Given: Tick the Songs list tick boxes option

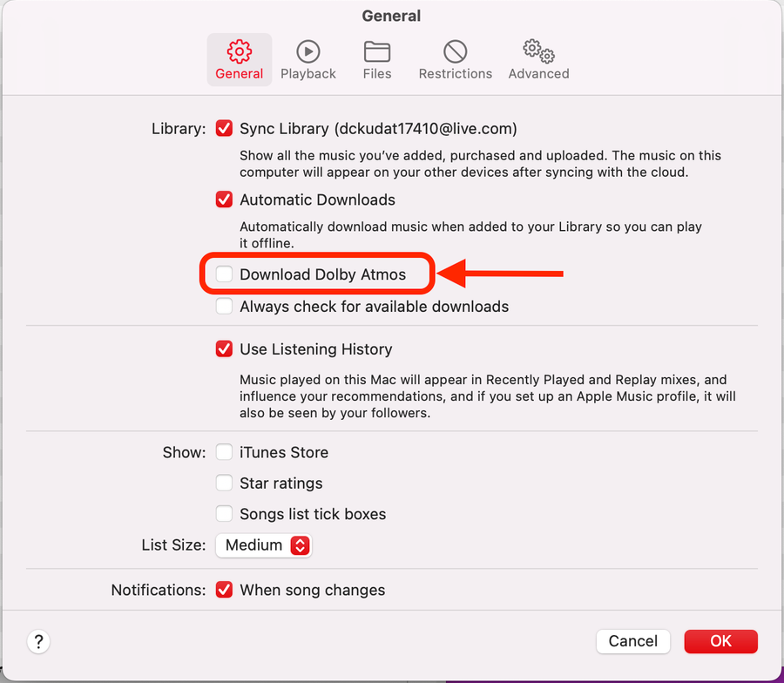Looking at the screenshot, I should pyautogui.click(x=225, y=514).
